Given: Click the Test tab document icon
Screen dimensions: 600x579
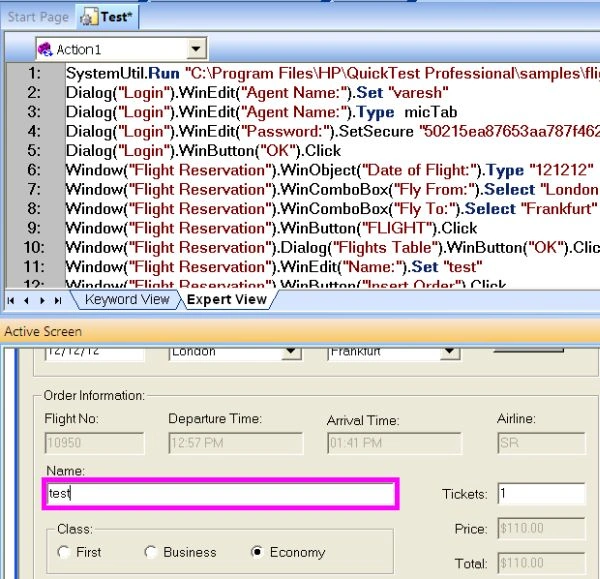Looking at the screenshot, I should click(89, 18).
